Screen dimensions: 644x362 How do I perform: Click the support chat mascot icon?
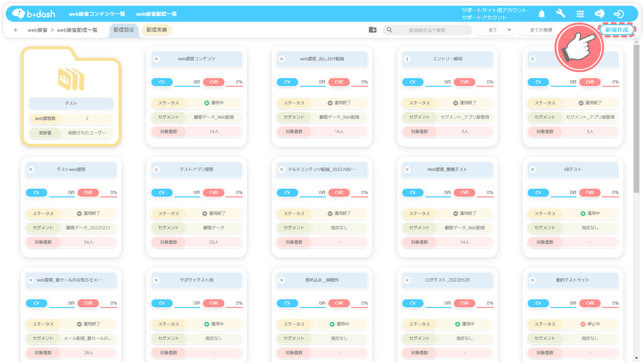(599, 14)
